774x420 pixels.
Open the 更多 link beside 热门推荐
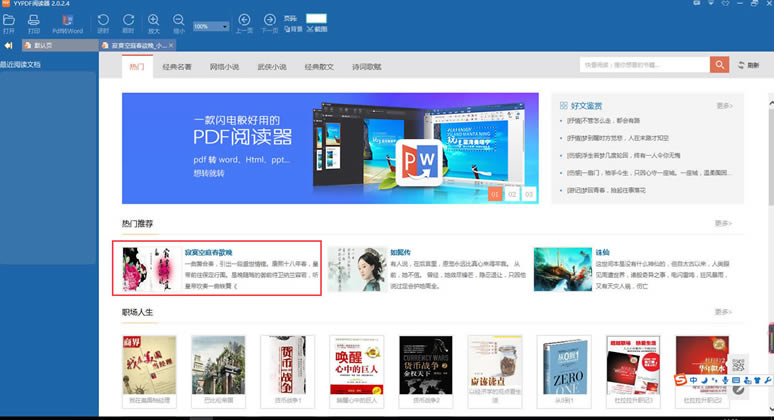click(723, 224)
